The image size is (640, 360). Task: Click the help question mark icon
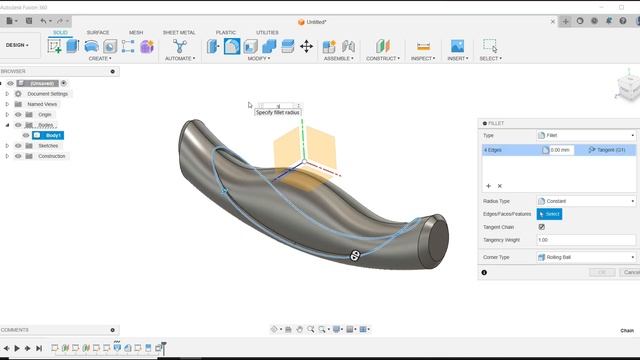click(623, 21)
